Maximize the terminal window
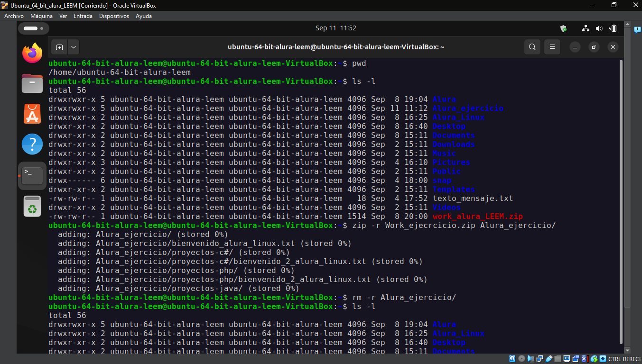642x364 pixels. tap(594, 47)
